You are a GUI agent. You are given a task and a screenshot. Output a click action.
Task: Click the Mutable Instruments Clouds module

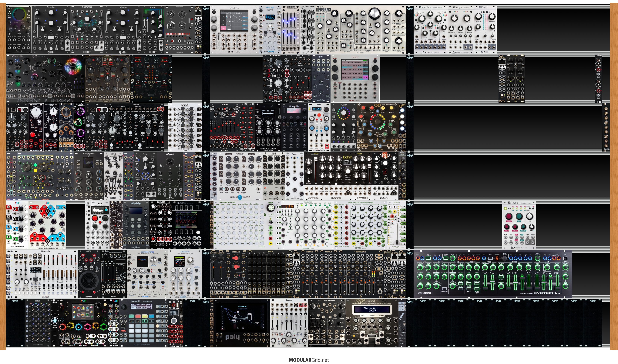[x=519, y=225]
